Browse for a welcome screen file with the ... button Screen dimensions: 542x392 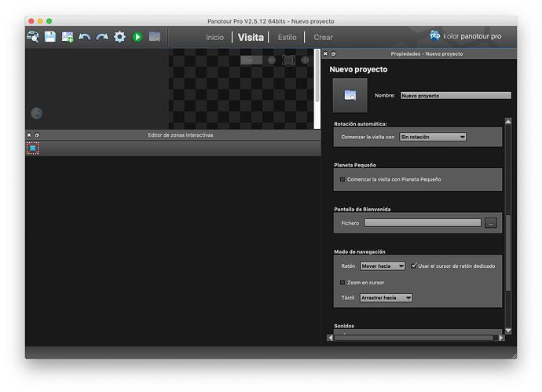tap(490, 223)
